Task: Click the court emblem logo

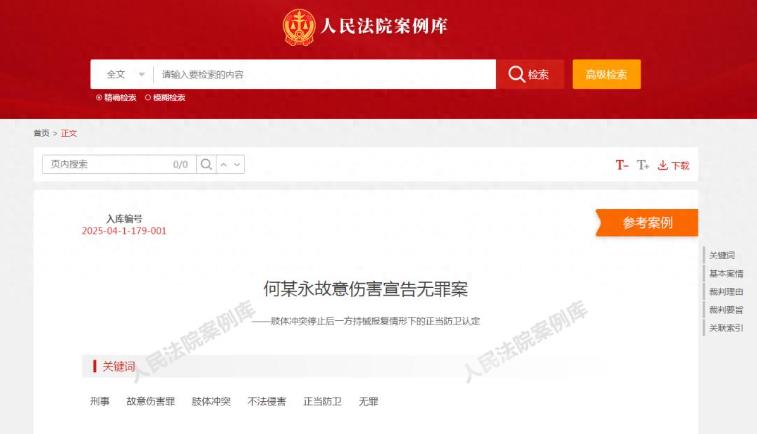Action: point(299,27)
